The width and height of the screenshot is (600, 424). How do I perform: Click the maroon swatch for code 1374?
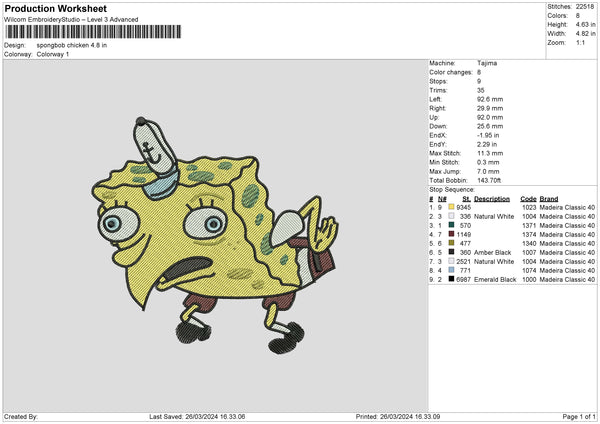tap(451, 234)
